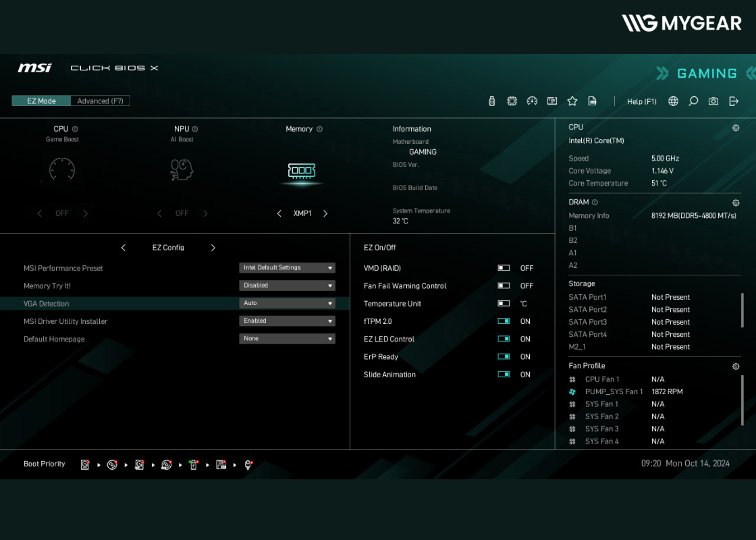The height and width of the screenshot is (540, 756).
Task: Turn off the EZ LED Control switch
Action: 504,339
